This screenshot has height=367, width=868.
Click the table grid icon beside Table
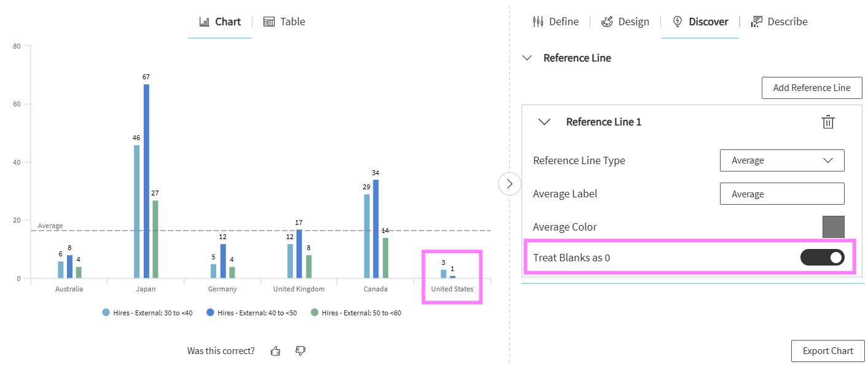pos(269,22)
